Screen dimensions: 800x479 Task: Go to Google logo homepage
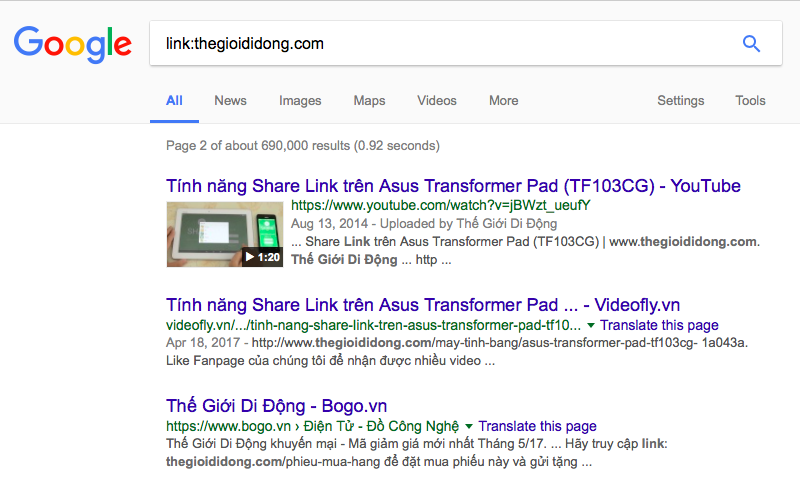tap(72, 44)
